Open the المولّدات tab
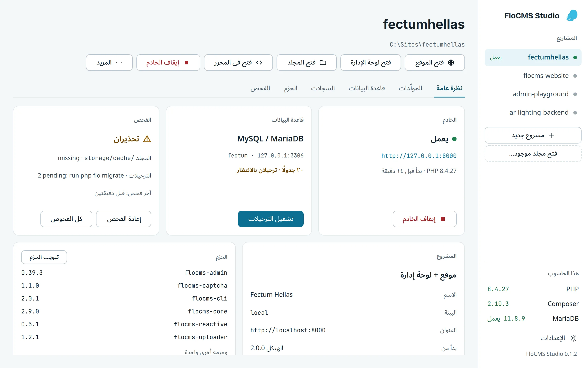The width and height of the screenshot is (588, 368). tap(410, 88)
